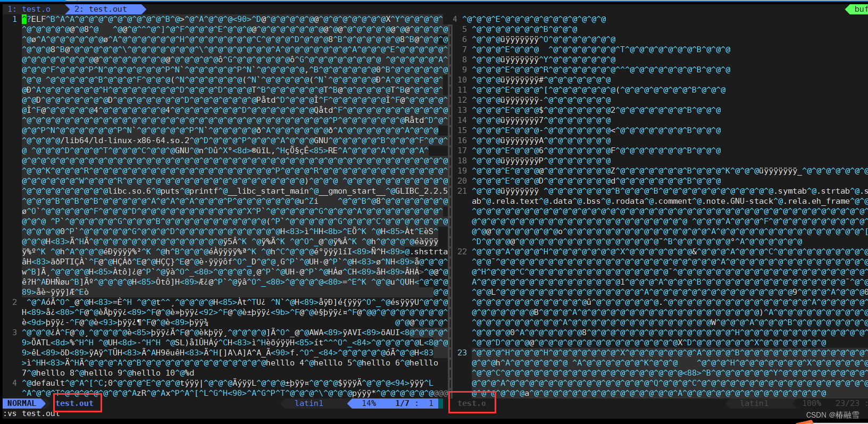Click the ":vs test.out" command line
The image size is (868, 424).
31,413
